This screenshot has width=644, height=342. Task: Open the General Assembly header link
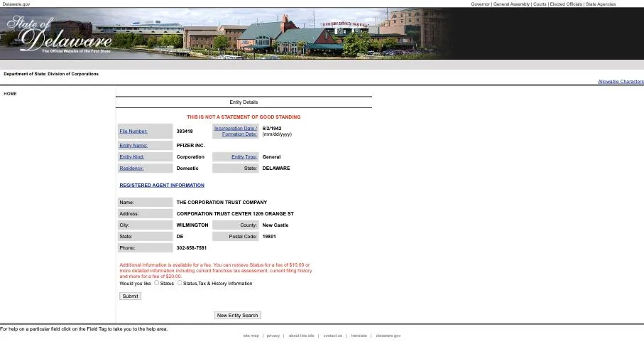pos(511,4)
